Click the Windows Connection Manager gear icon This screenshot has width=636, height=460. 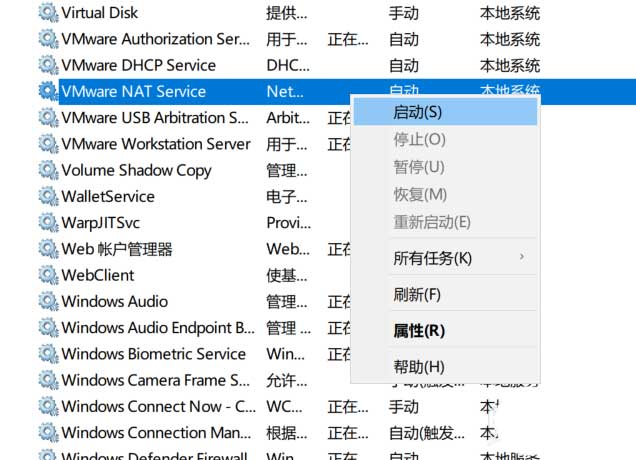coord(48,433)
